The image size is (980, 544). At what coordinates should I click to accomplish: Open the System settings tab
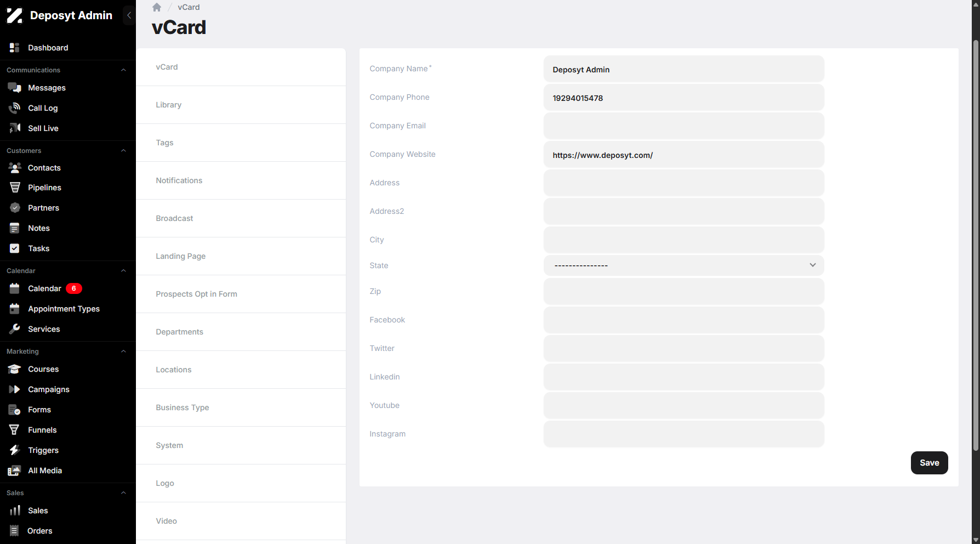click(x=241, y=445)
